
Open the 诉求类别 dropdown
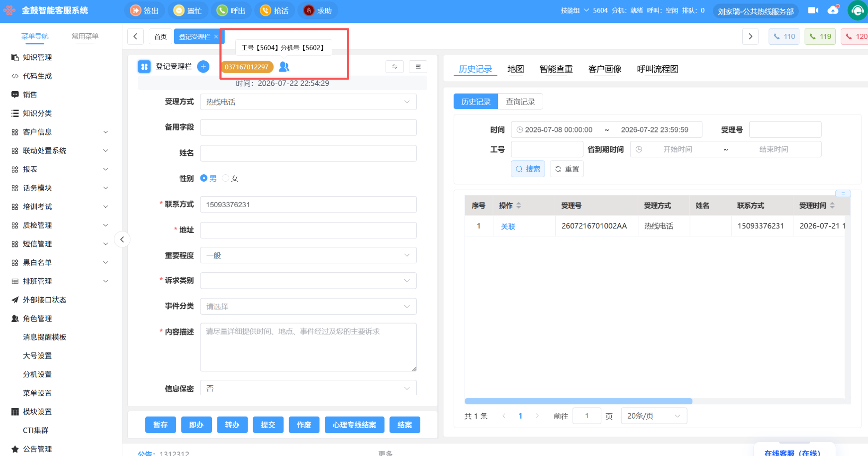(x=308, y=281)
